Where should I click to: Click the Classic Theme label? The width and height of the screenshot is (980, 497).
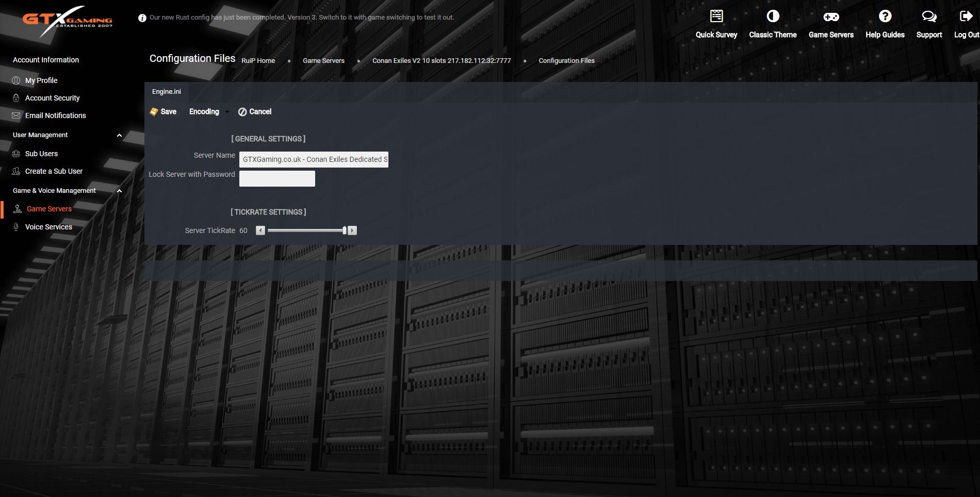(x=773, y=35)
